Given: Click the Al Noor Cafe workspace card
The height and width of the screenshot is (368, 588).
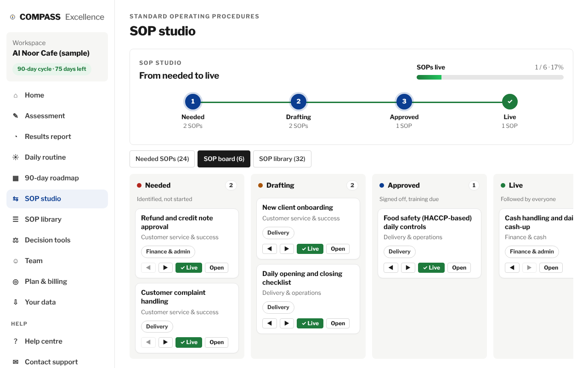Looking at the screenshot, I should click(57, 57).
